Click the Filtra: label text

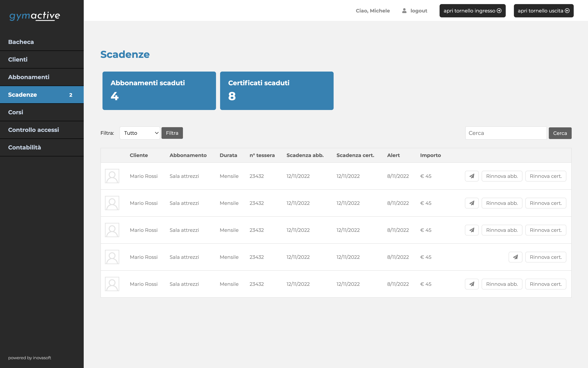107,133
